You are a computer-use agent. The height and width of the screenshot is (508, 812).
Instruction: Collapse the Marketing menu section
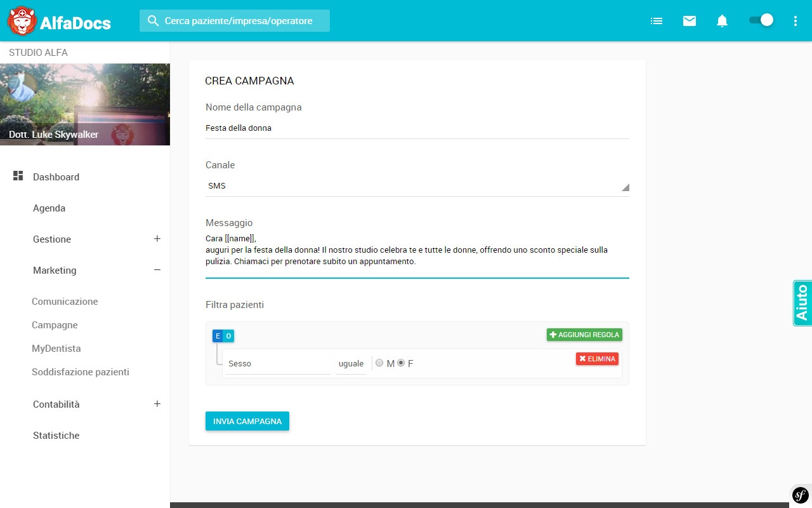(157, 270)
